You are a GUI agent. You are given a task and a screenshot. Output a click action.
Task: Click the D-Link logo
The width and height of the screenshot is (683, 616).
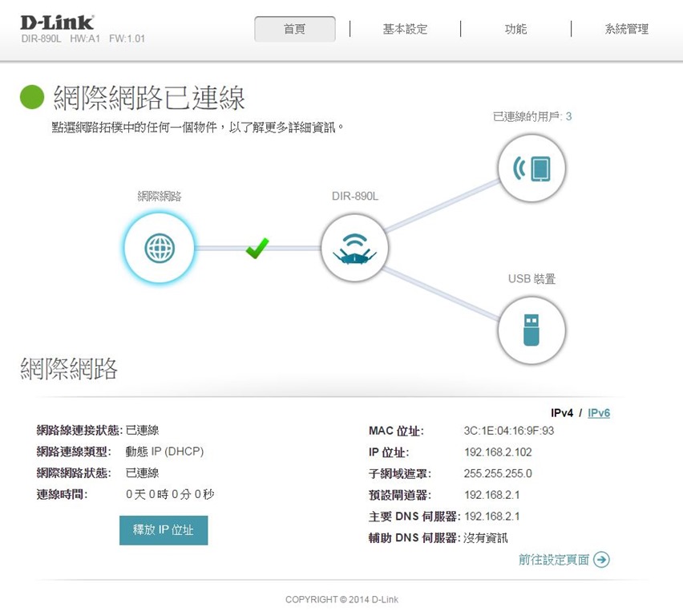click(57, 22)
